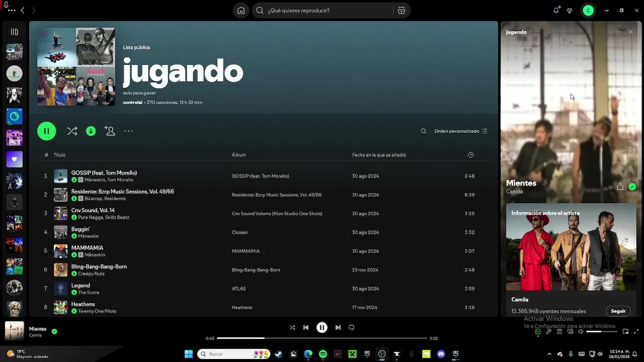Follow Camila with Seguir button

[x=618, y=311]
